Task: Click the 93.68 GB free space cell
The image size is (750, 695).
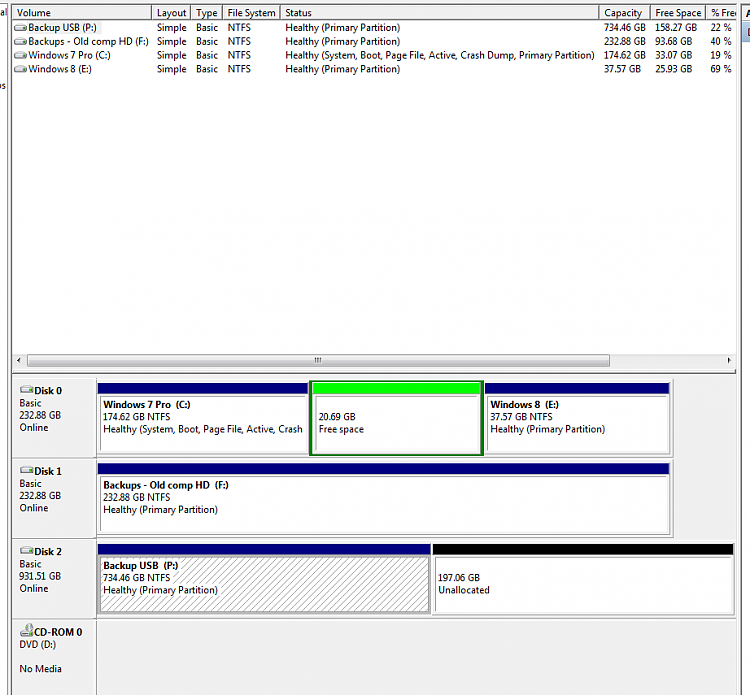Action: 673,42
